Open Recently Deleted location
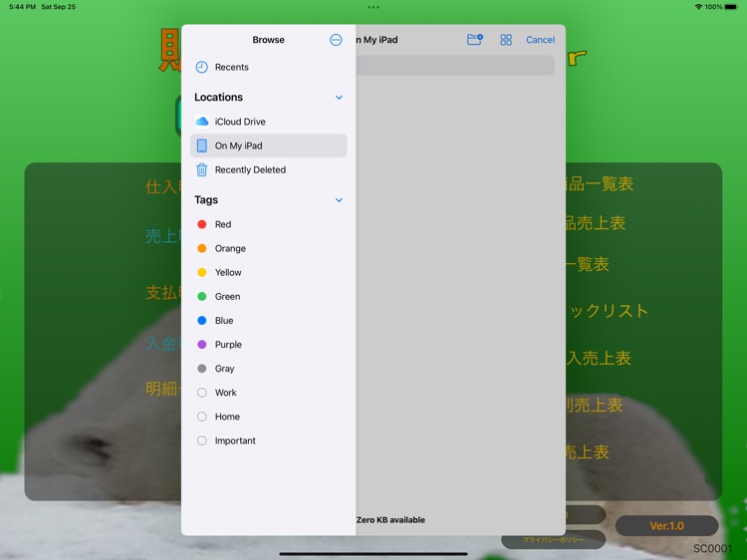This screenshot has height=560, width=747. tap(269, 169)
